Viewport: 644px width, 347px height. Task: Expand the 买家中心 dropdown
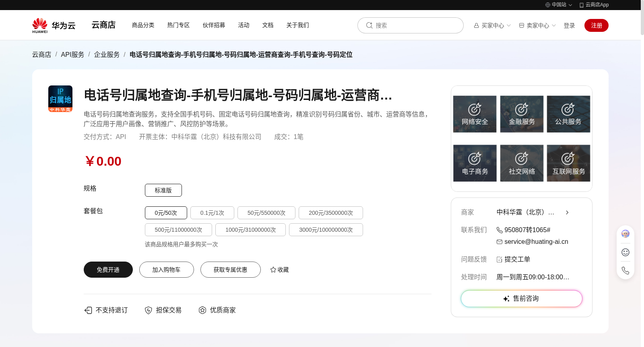492,25
